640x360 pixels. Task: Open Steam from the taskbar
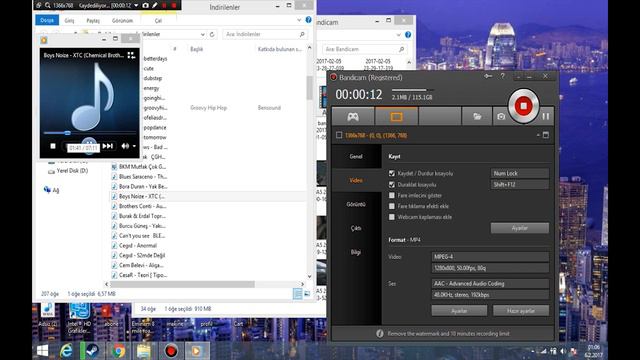click(x=92, y=351)
